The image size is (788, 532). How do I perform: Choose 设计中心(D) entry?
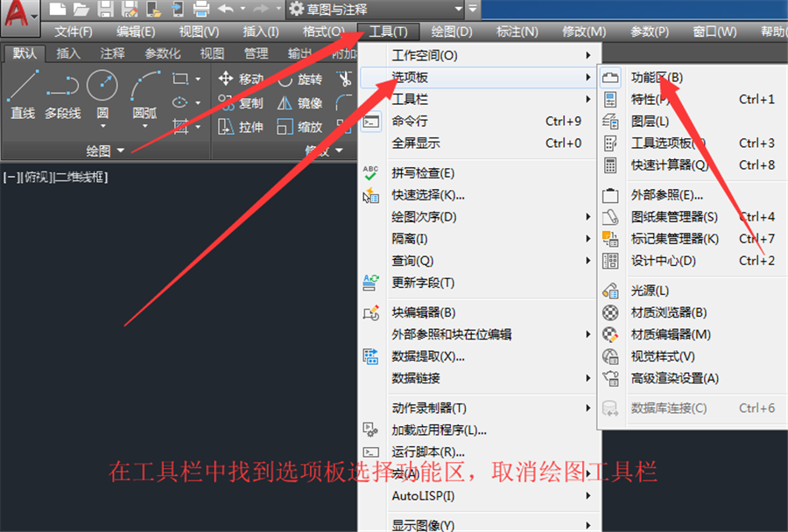693,261
